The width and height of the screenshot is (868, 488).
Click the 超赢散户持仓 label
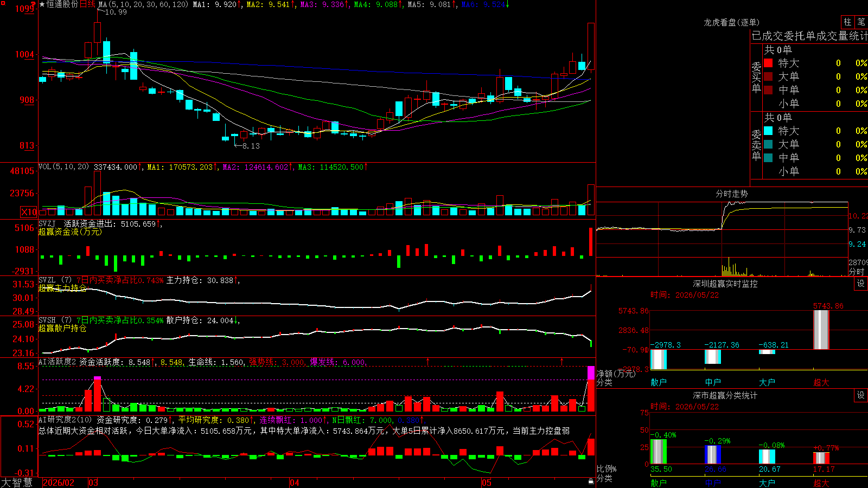(62, 328)
